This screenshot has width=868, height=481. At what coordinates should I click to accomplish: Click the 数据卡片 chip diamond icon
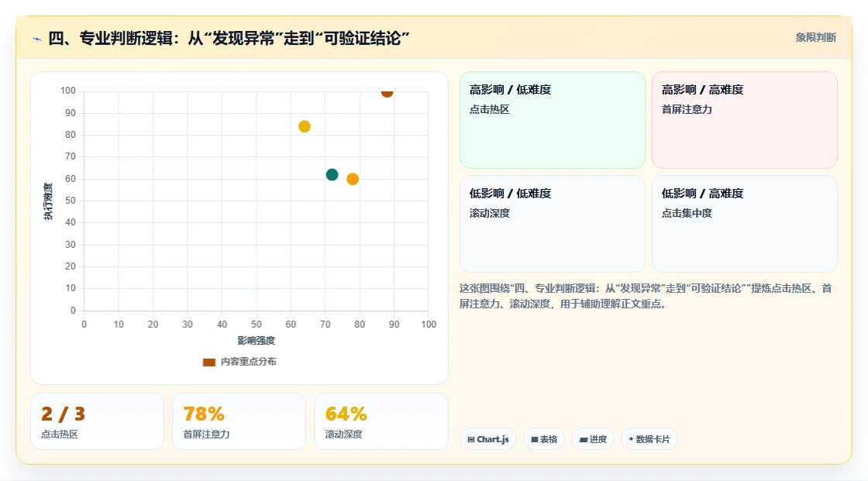point(631,439)
